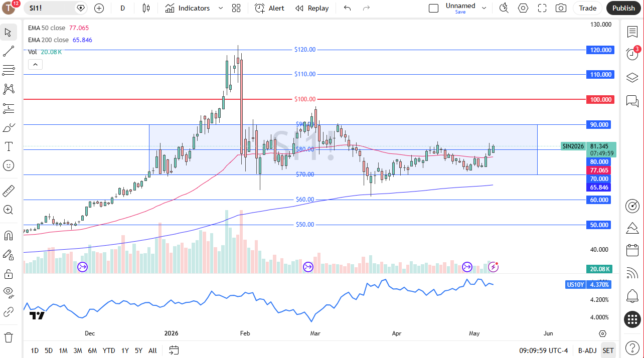Toggle stay in drawing mode

click(8, 255)
